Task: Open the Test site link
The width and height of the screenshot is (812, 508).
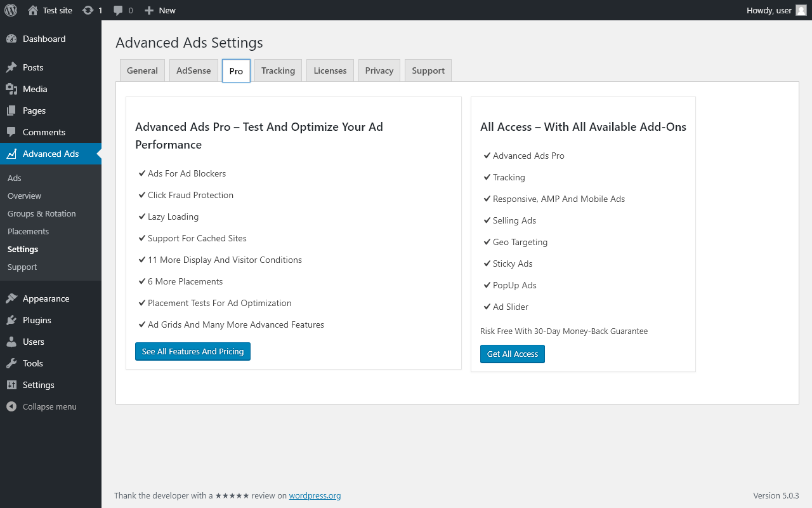Action: tap(58, 10)
